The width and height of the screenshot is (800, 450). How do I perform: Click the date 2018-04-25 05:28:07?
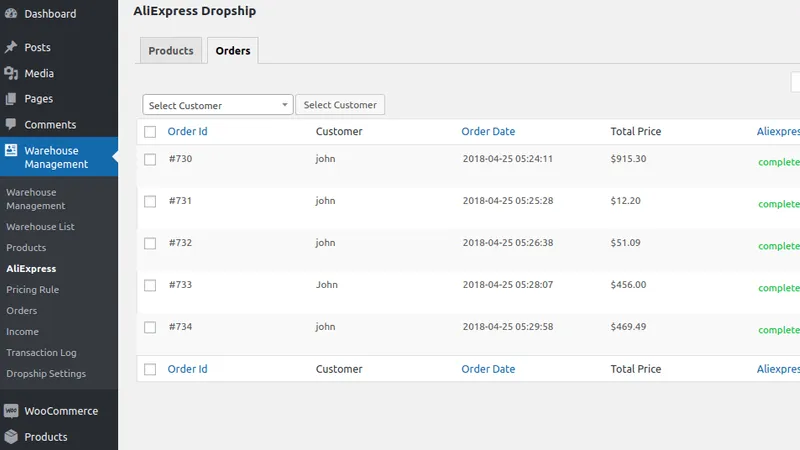coord(508,284)
